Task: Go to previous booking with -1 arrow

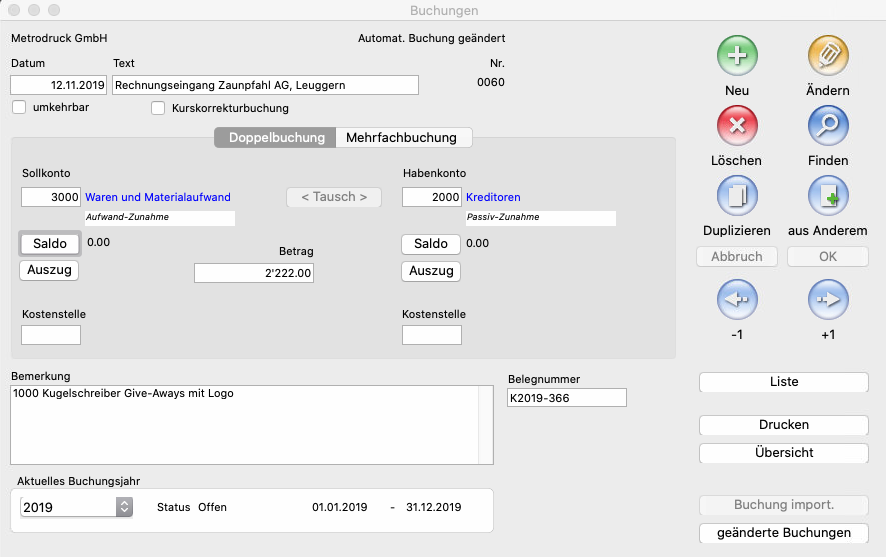Action: (737, 299)
